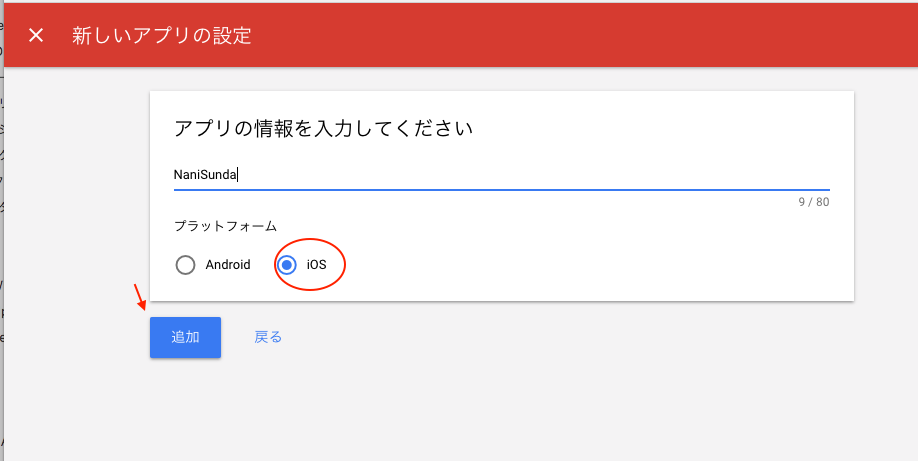Screen dimensions: 918x461
Task: Click empty area of red header bar
Action: pos(585,35)
